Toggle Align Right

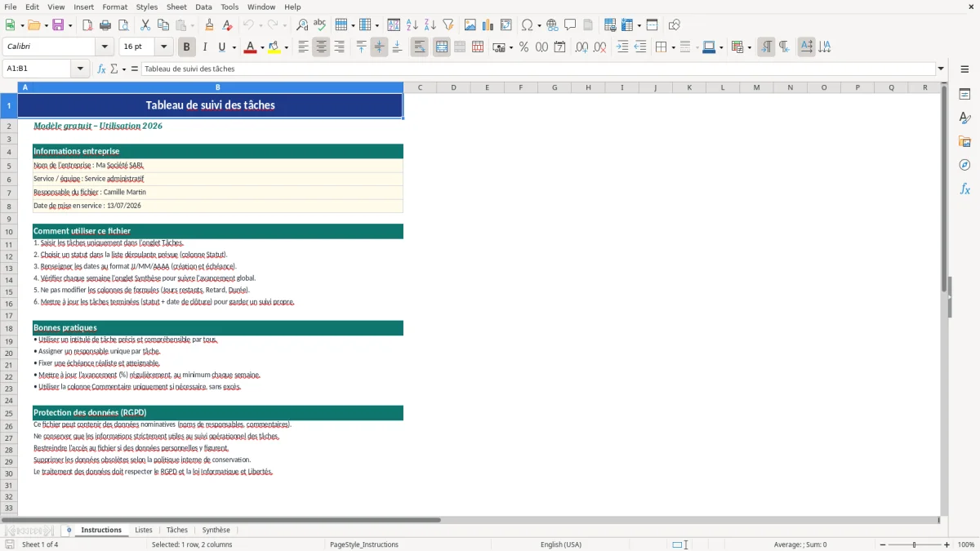340,47
